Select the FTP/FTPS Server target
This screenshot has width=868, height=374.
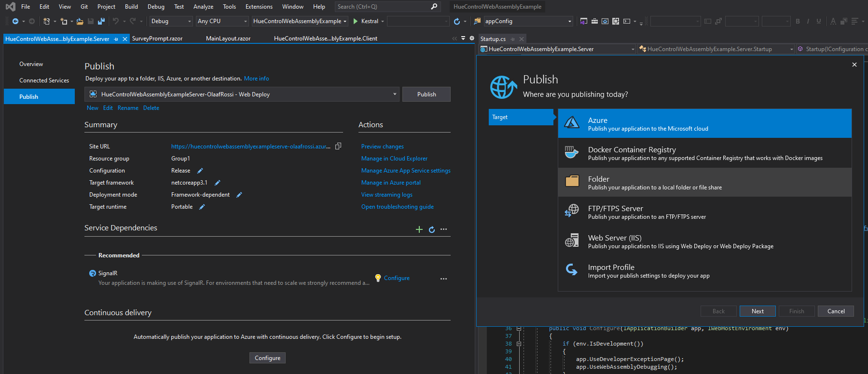(x=705, y=212)
